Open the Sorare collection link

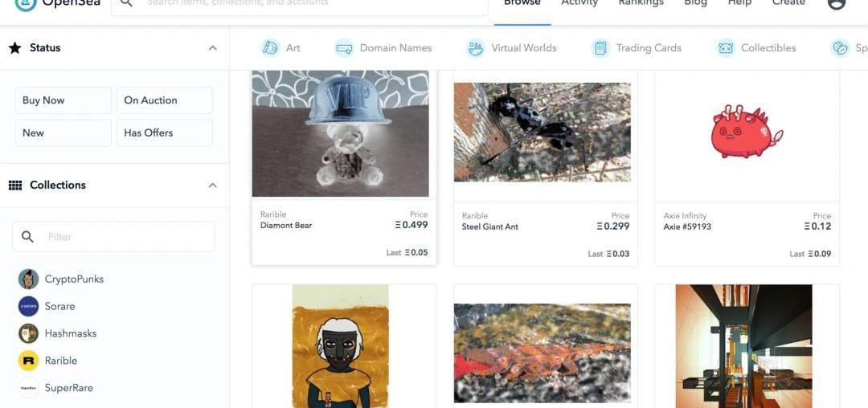[x=59, y=306]
